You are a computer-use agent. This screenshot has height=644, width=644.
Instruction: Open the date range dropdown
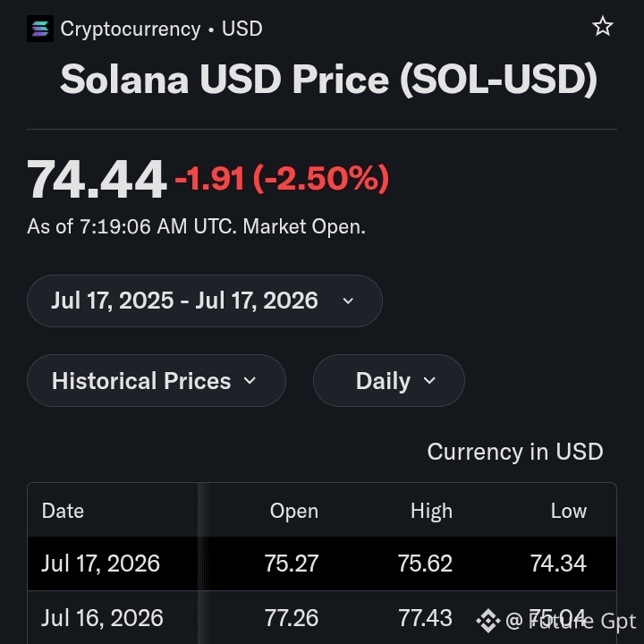tap(205, 301)
